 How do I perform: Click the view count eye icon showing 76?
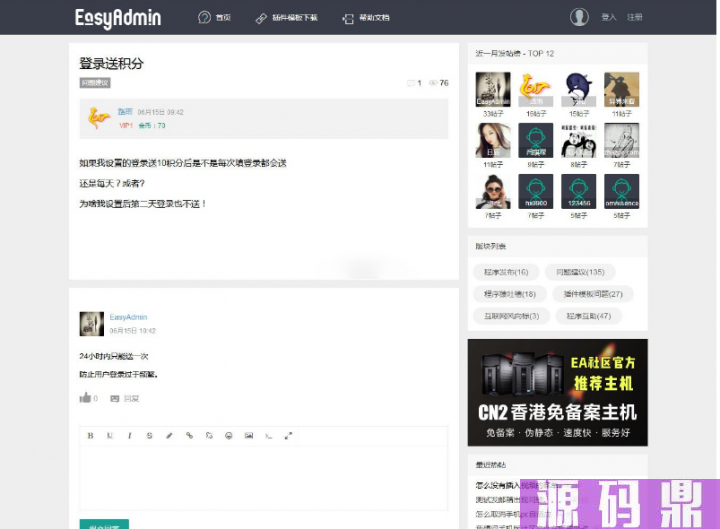click(433, 83)
